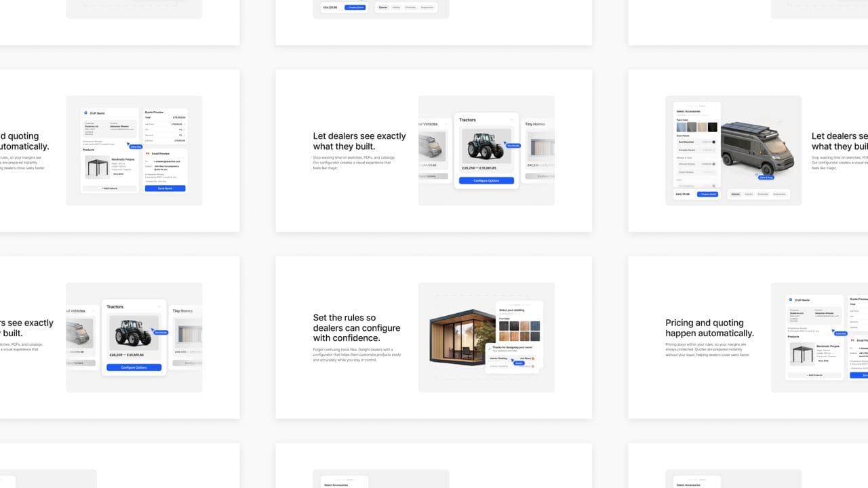Click the Draft Quote document icon
Screen dimensions: 868x488
85,113
